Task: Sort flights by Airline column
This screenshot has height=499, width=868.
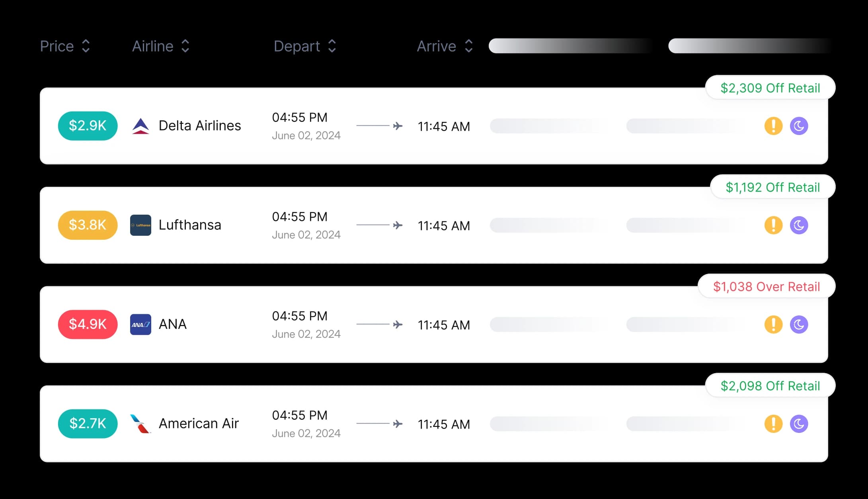Action: click(x=161, y=46)
